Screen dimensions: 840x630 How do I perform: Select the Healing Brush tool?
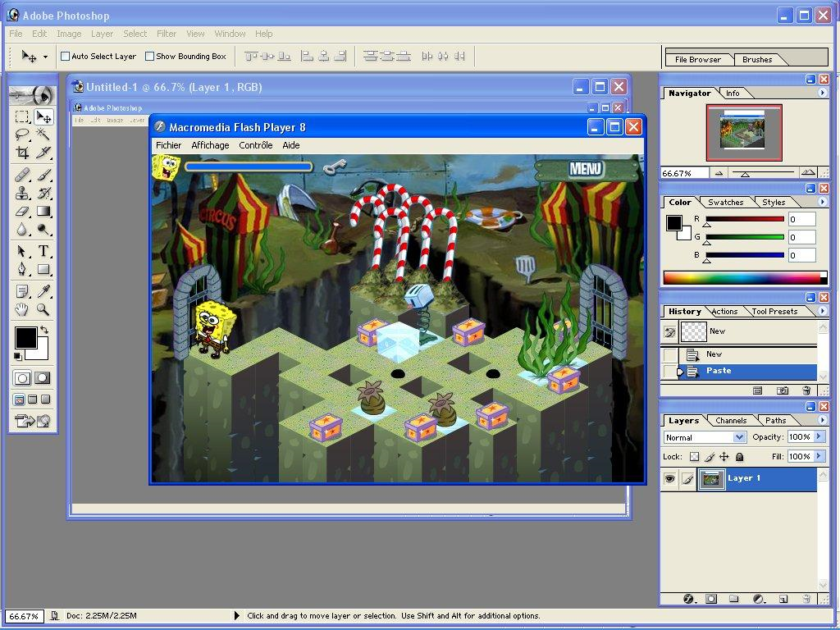coord(22,175)
